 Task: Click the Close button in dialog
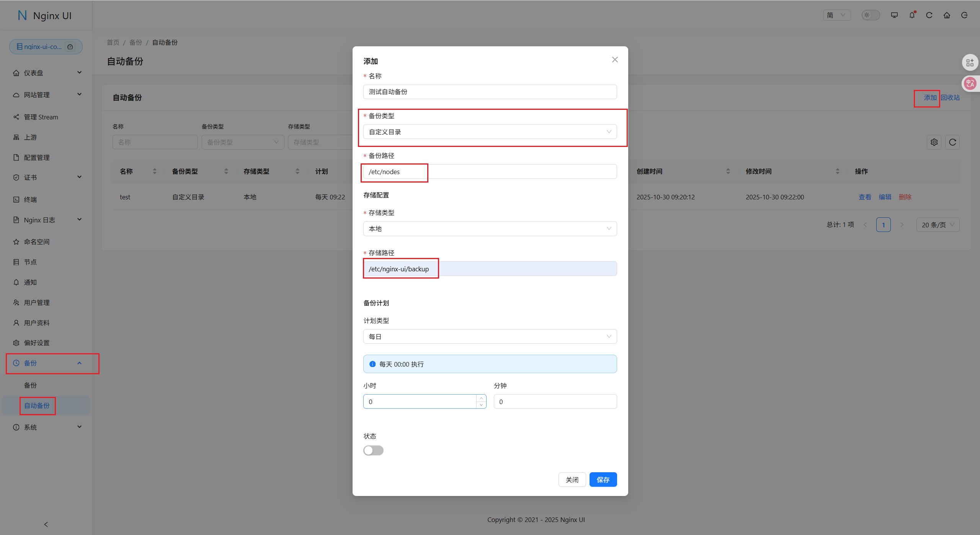point(572,480)
